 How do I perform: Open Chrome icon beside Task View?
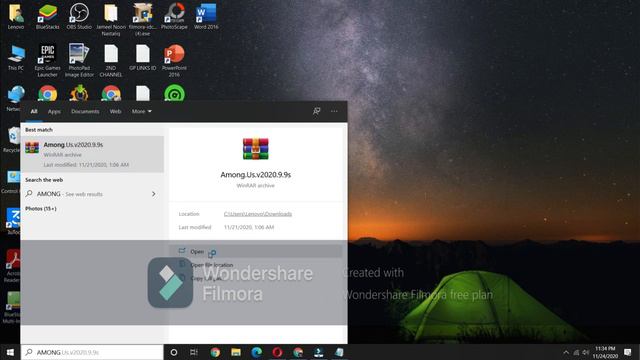(x=215, y=352)
